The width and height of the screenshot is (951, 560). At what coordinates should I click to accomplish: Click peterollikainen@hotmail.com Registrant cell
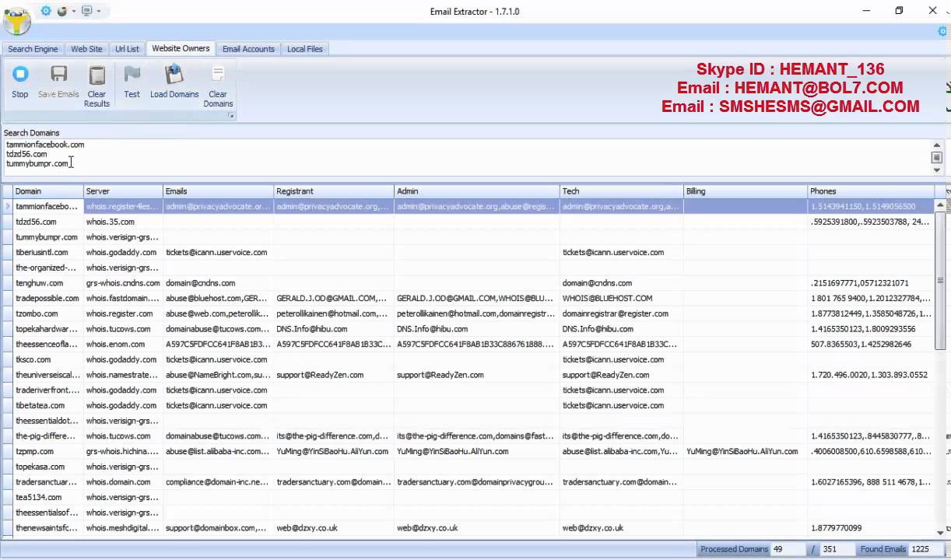click(334, 313)
